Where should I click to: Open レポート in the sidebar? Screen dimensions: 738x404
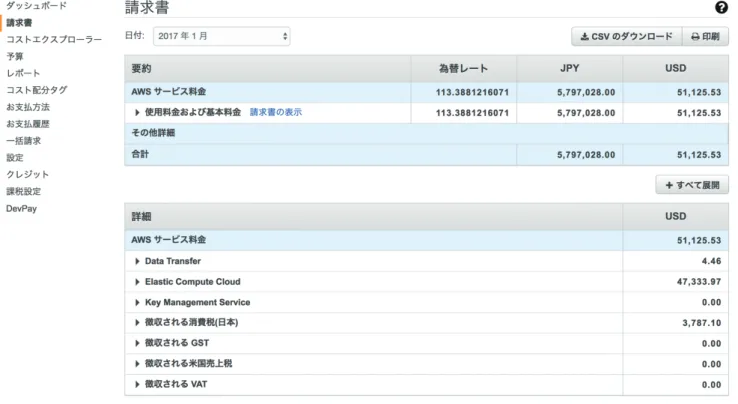23,73
